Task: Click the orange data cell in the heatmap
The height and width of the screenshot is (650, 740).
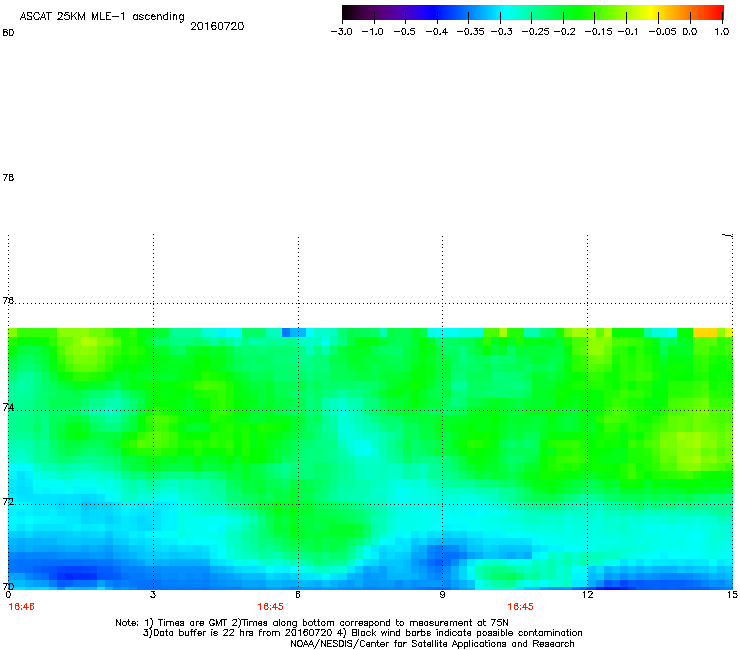Action: click(x=705, y=332)
